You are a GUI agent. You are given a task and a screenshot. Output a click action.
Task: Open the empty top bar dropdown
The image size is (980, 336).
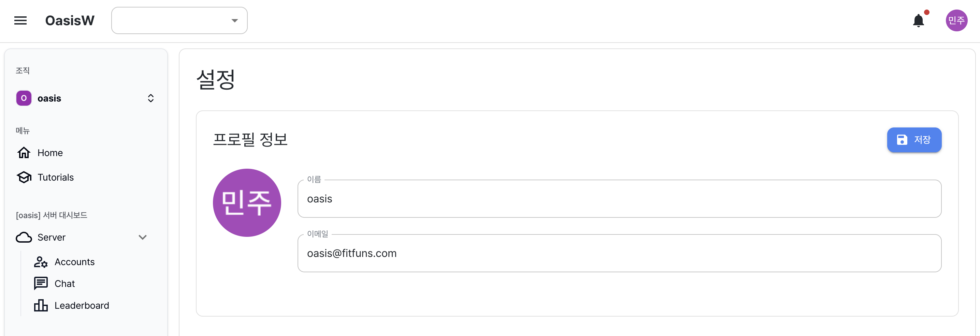pos(179,20)
